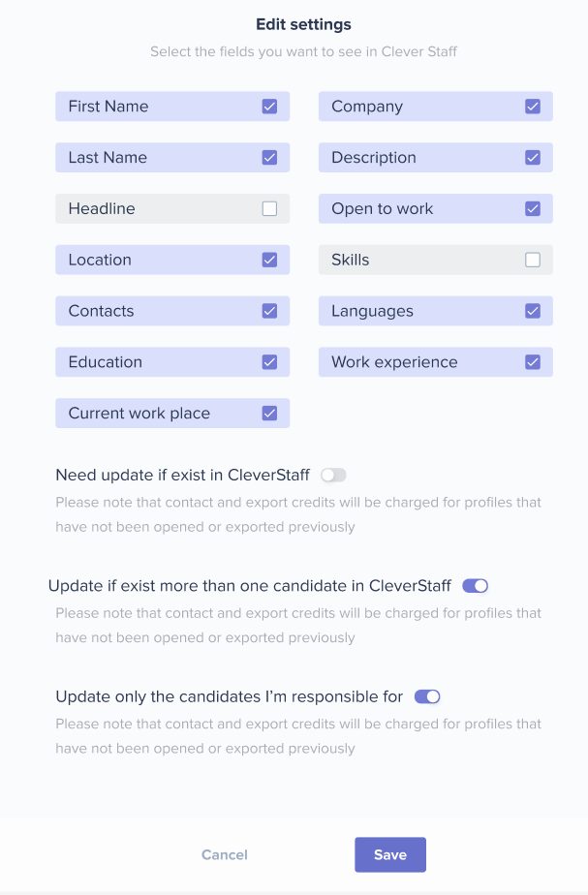The image size is (588, 895).
Task: Check the Skills field checkbox
Action: (533, 260)
